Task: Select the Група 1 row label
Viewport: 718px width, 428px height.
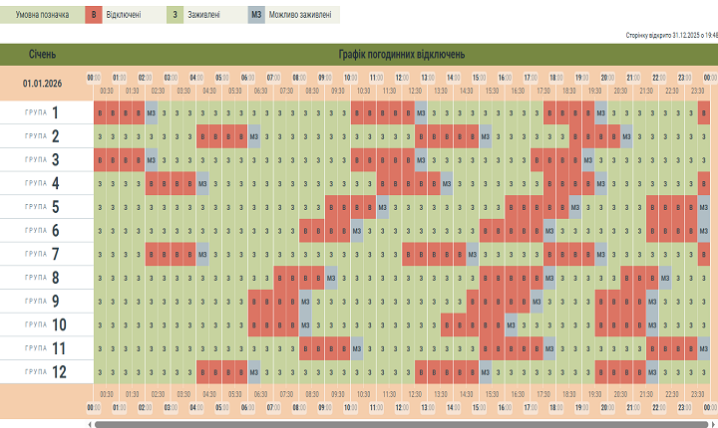Action: click(42, 112)
